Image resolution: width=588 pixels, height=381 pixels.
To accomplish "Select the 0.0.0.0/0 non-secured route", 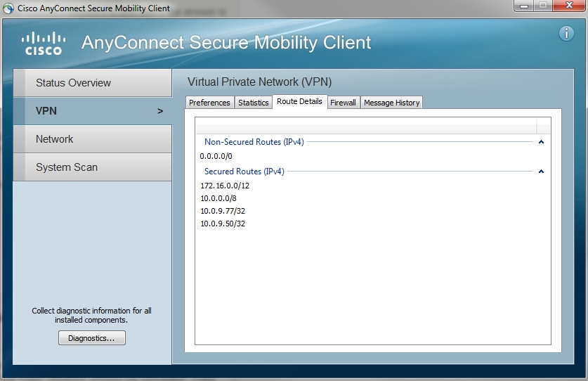I will pos(216,156).
